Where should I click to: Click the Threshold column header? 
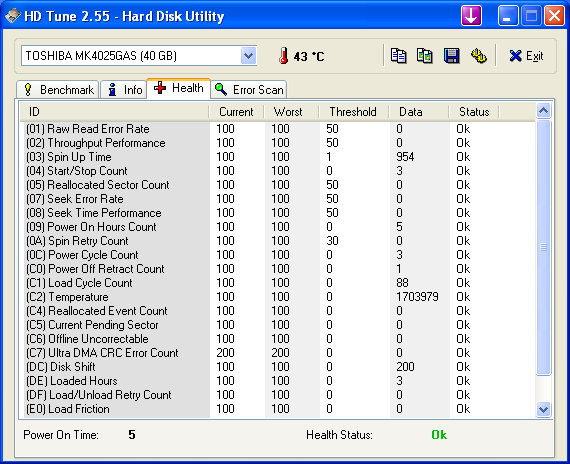[353, 112]
